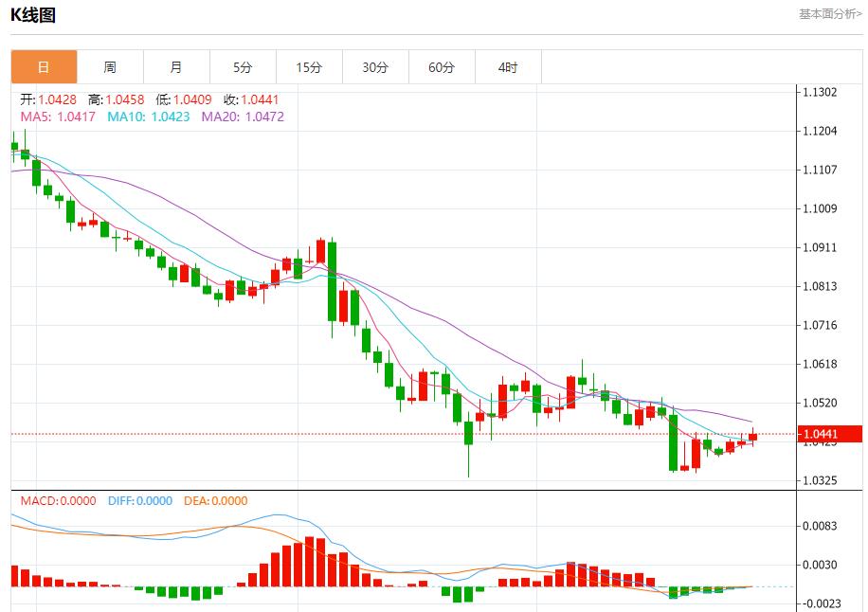Screen dimensions: 868x612
Task: Click the latest red candlestick on chart
Action: tap(752, 437)
